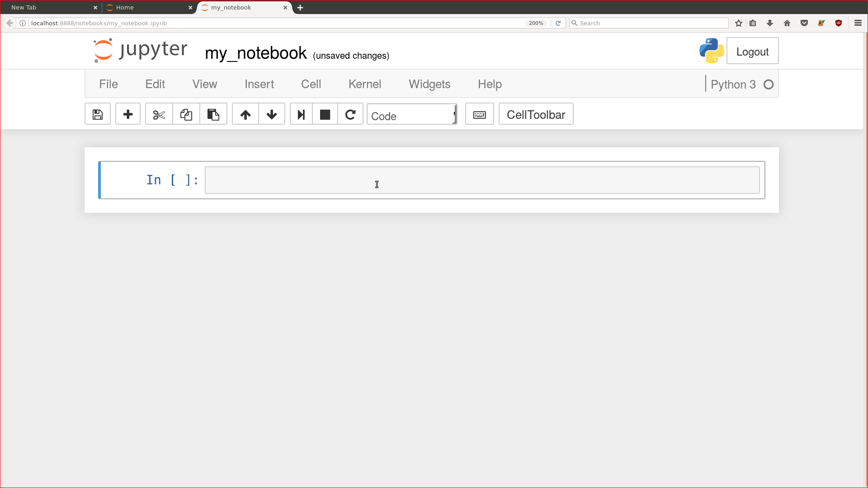Open the cell type Code dropdown
Viewport: 868px width, 488px height.
(412, 114)
